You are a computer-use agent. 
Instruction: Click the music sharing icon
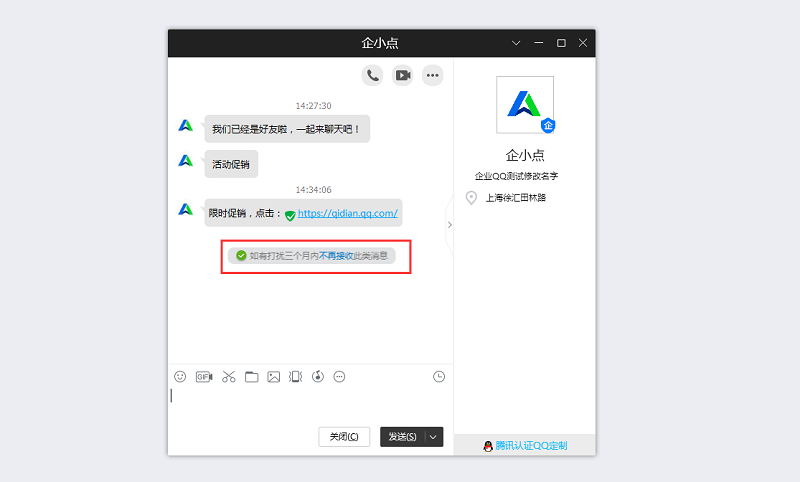coord(318,376)
